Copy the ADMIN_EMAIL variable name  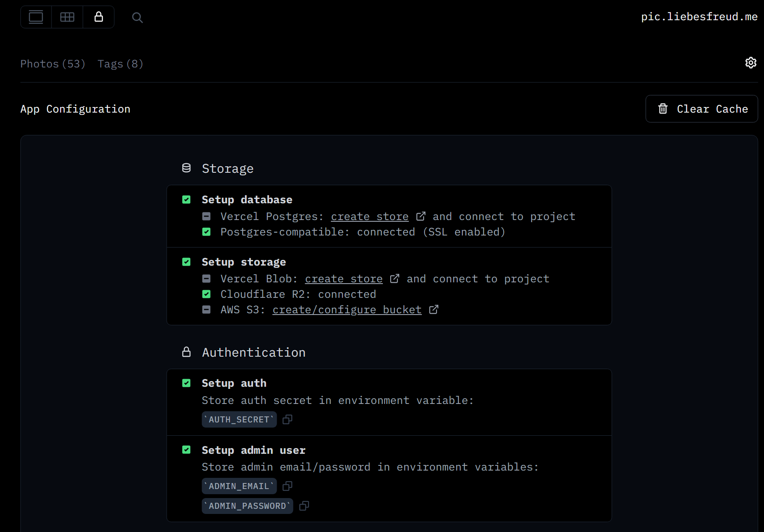[x=287, y=486]
